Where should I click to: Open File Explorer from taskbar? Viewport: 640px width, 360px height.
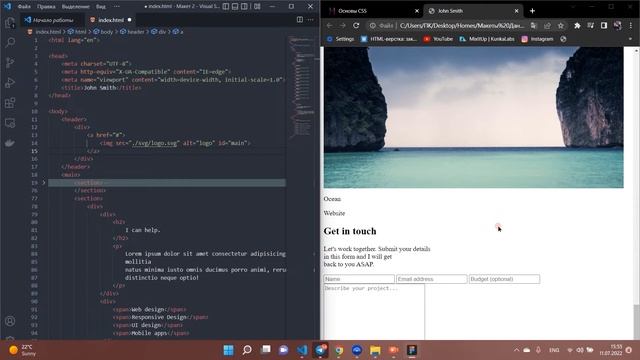pos(375,350)
